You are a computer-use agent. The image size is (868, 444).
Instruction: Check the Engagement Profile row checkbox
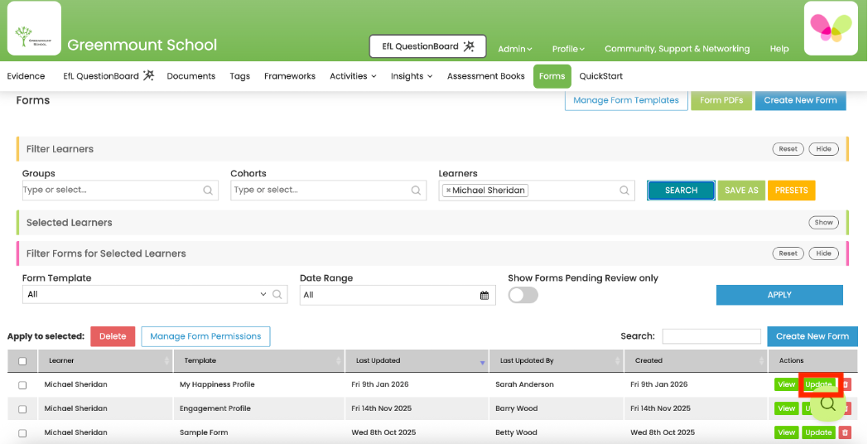coord(22,409)
